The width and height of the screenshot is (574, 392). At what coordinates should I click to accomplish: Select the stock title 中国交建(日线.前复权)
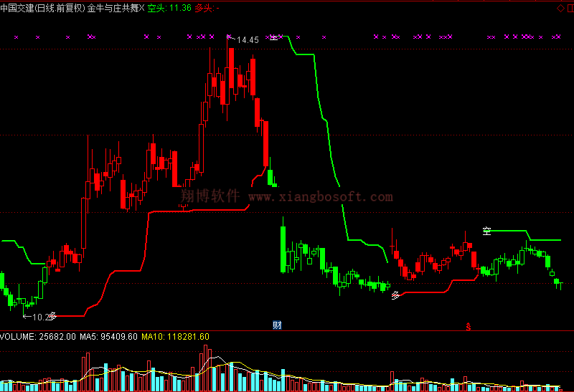click(x=43, y=8)
